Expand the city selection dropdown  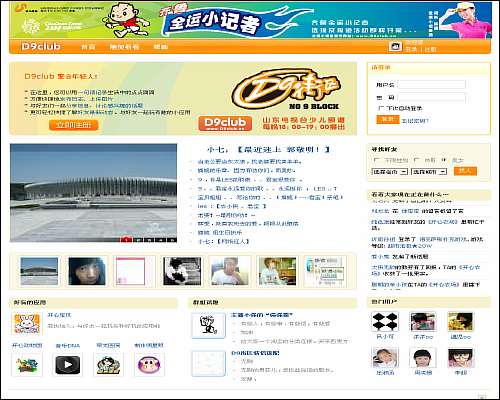(429, 172)
